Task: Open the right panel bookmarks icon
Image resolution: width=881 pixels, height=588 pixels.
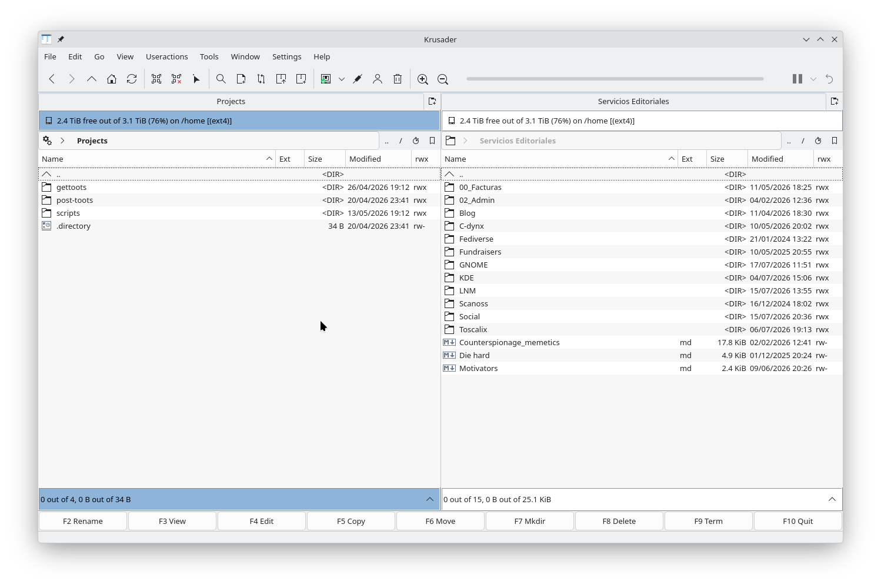Action: click(x=835, y=141)
